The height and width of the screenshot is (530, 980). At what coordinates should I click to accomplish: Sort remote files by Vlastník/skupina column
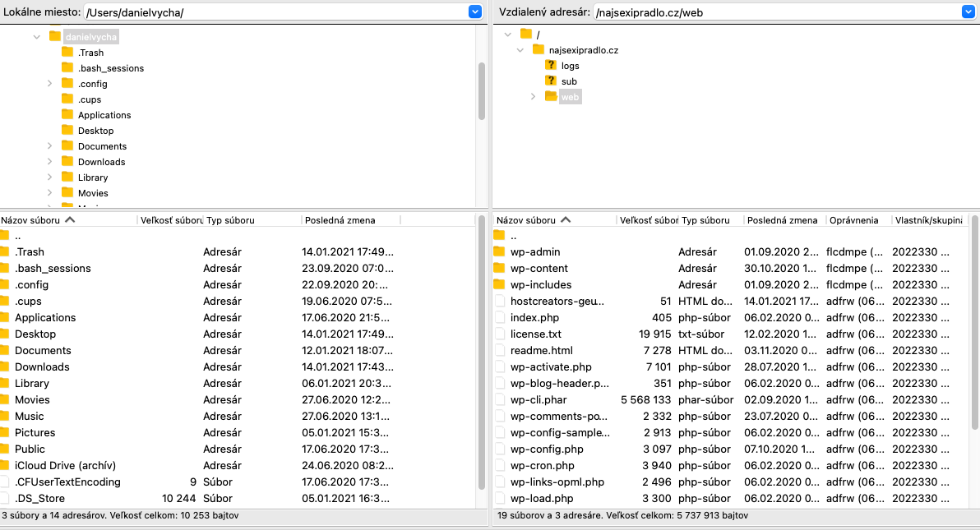[929, 220]
